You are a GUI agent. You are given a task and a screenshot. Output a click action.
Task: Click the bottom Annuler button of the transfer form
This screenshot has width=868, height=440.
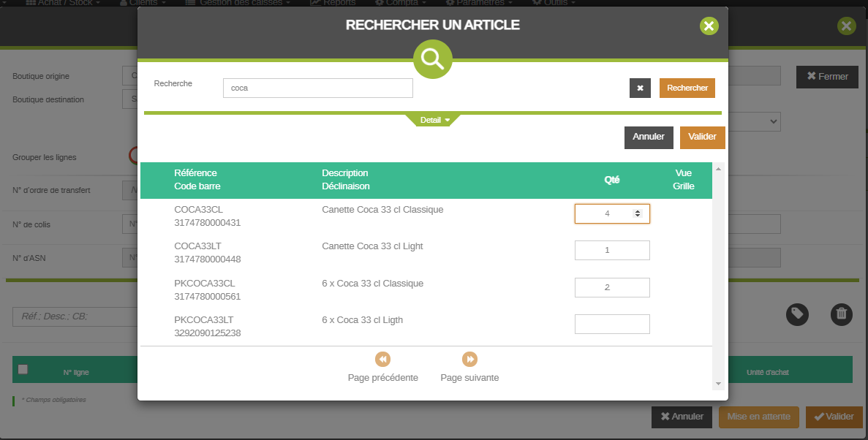click(682, 417)
